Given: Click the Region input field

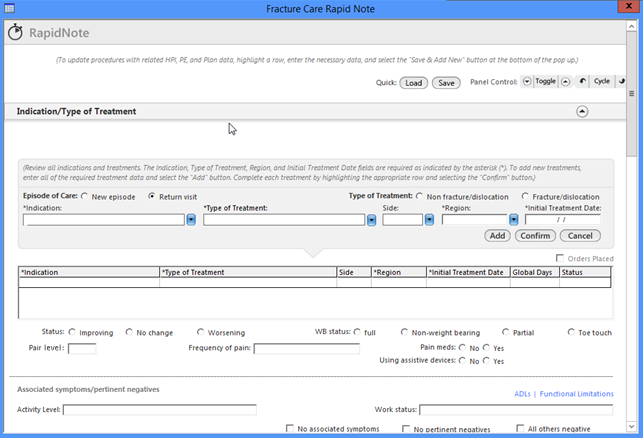Looking at the screenshot, I should click(x=474, y=220).
